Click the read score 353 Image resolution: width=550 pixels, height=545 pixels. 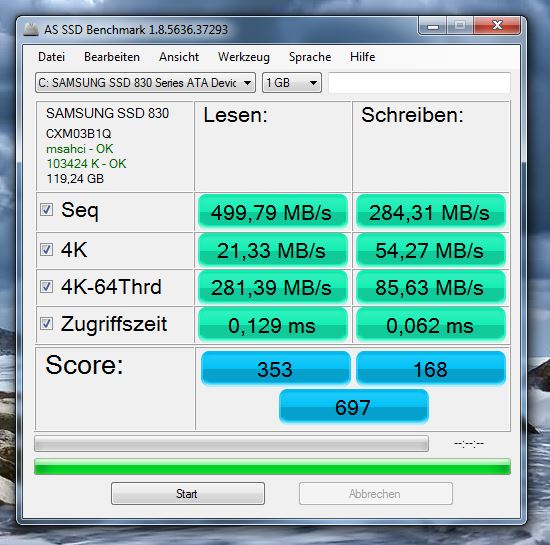(x=275, y=368)
